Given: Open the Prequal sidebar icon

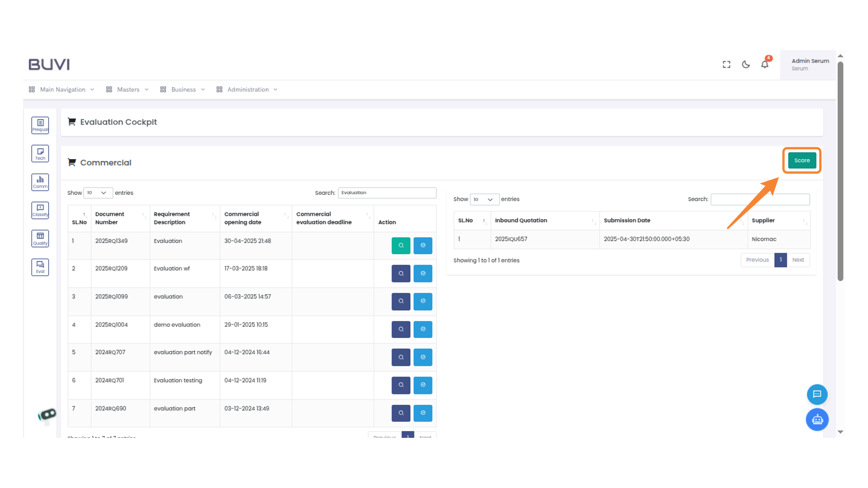Looking at the screenshot, I should pos(40,125).
